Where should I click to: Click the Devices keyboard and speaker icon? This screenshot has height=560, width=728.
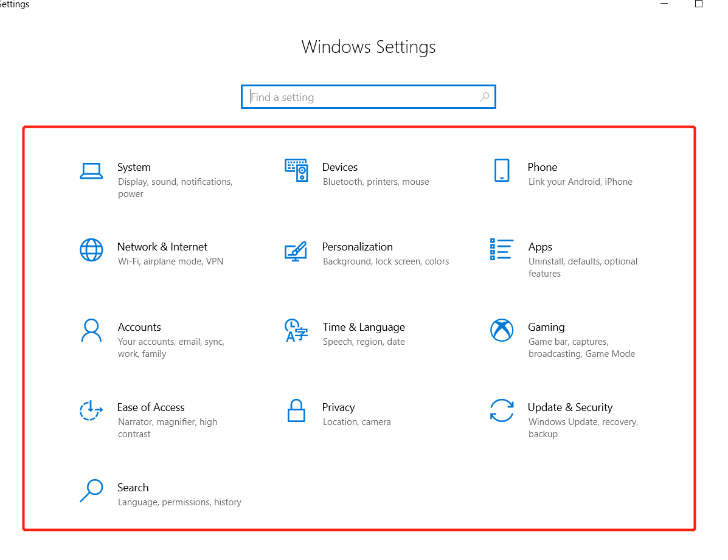(296, 170)
